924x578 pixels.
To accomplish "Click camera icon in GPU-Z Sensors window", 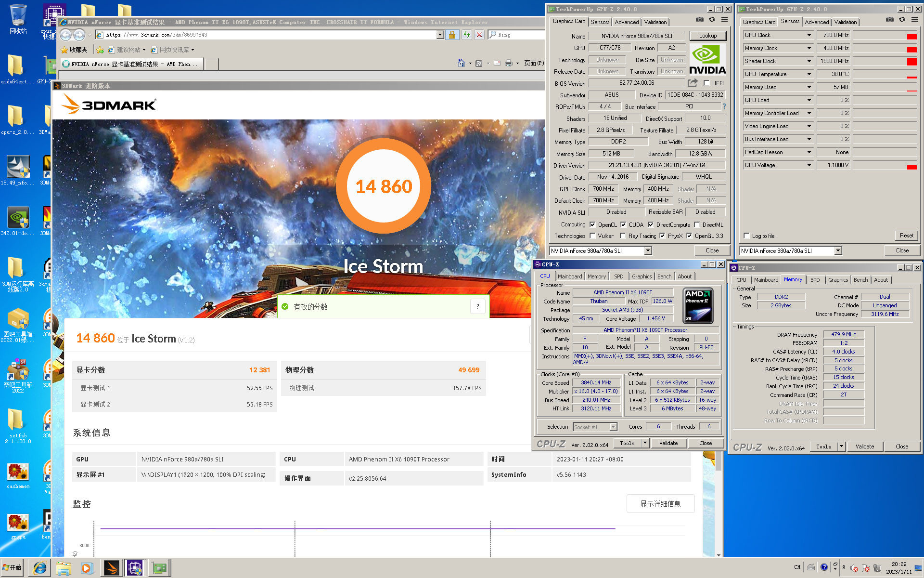I will point(889,20).
